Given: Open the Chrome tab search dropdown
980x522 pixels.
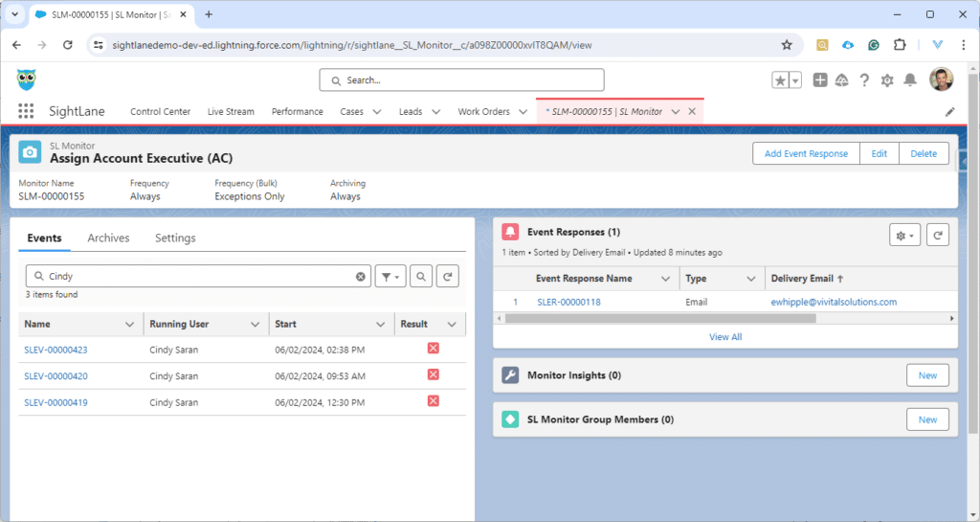Looking at the screenshot, I should (x=14, y=14).
